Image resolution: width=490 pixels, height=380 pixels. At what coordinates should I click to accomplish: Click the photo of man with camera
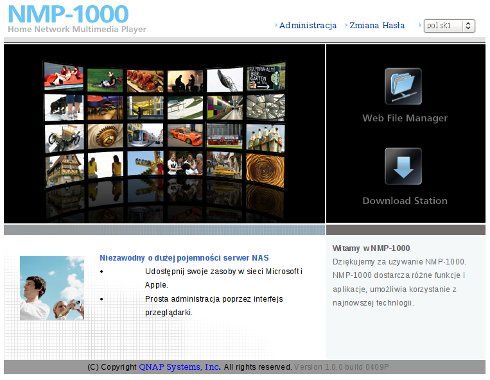(52, 288)
